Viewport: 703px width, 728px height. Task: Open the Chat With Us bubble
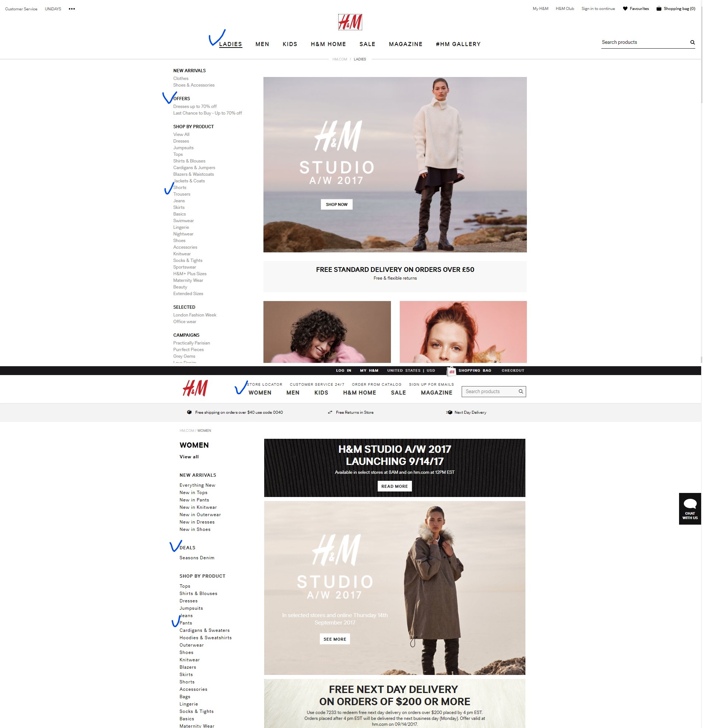tap(690, 508)
